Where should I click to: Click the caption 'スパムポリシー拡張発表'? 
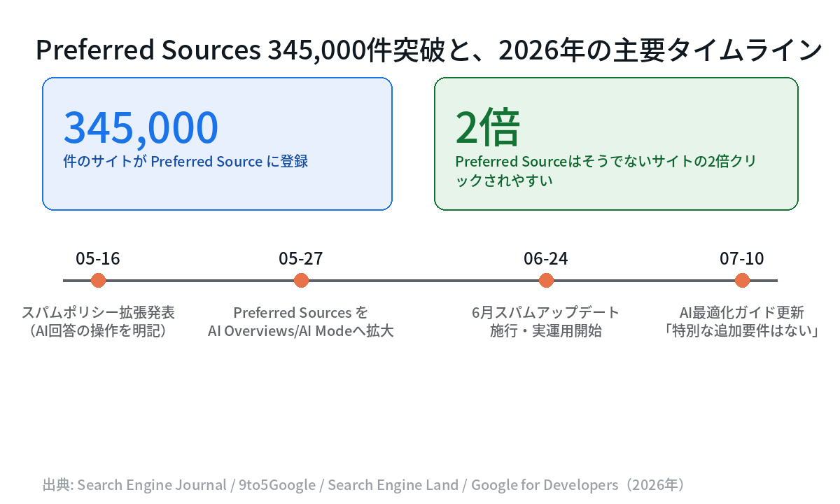98,312
